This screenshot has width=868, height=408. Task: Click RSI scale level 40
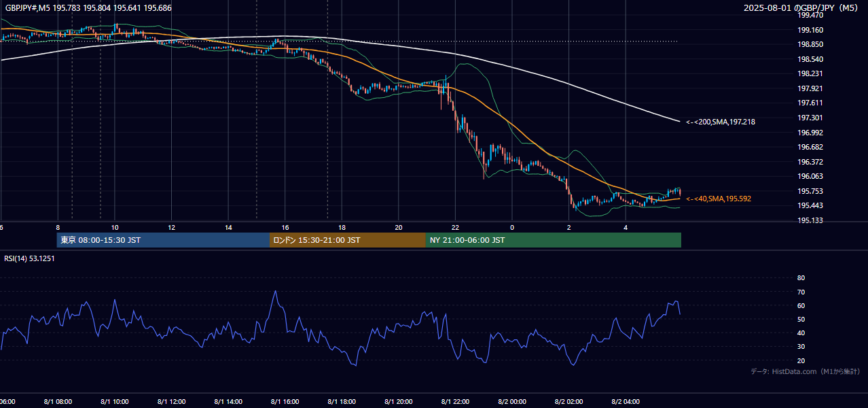(x=801, y=333)
